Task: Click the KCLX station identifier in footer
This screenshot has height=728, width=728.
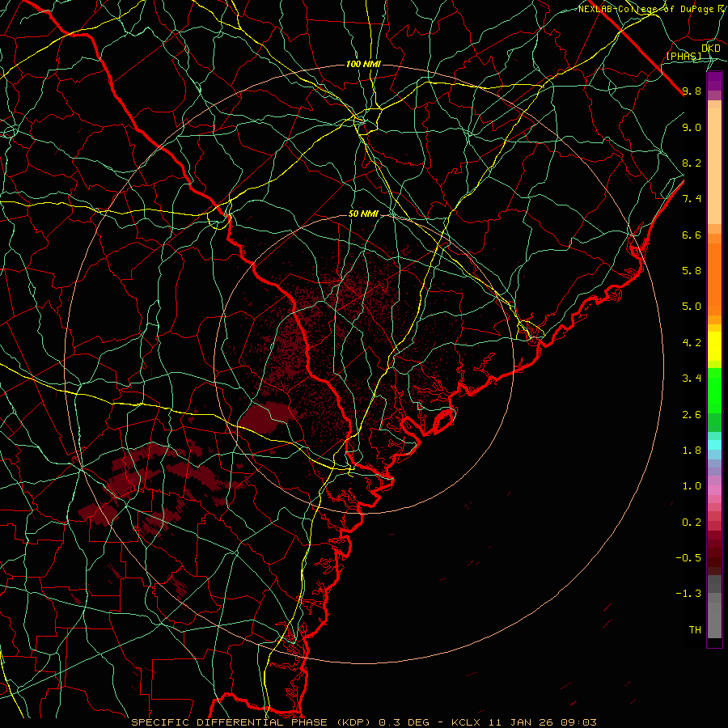Action: pos(466,722)
